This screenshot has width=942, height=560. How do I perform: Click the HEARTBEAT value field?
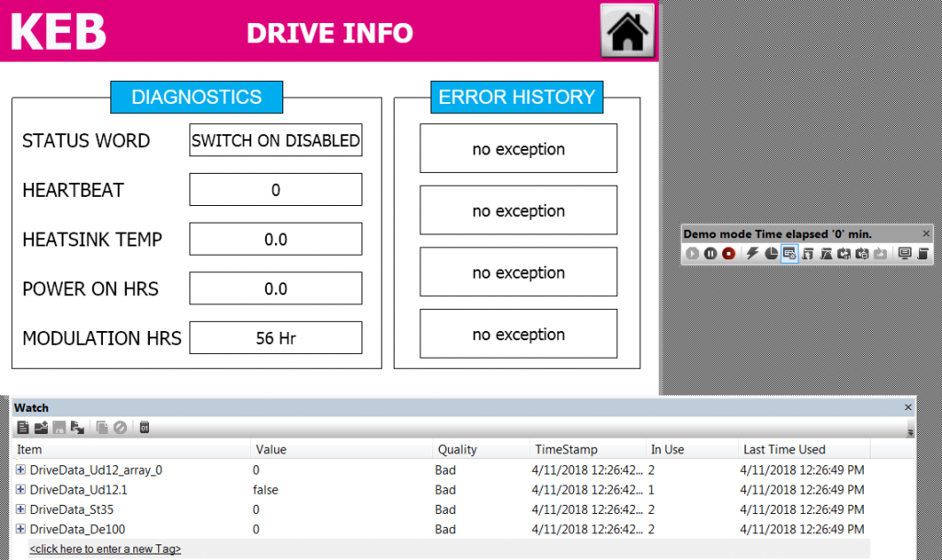click(276, 189)
